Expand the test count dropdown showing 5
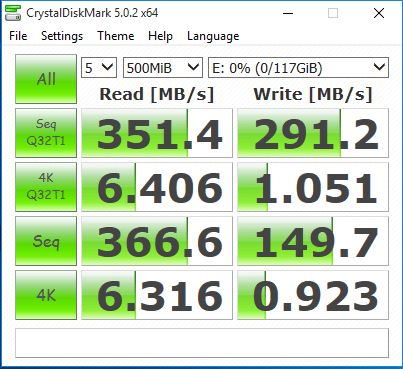Screen dimensions: 403x369 pyautogui.click(x=99, y=68)
